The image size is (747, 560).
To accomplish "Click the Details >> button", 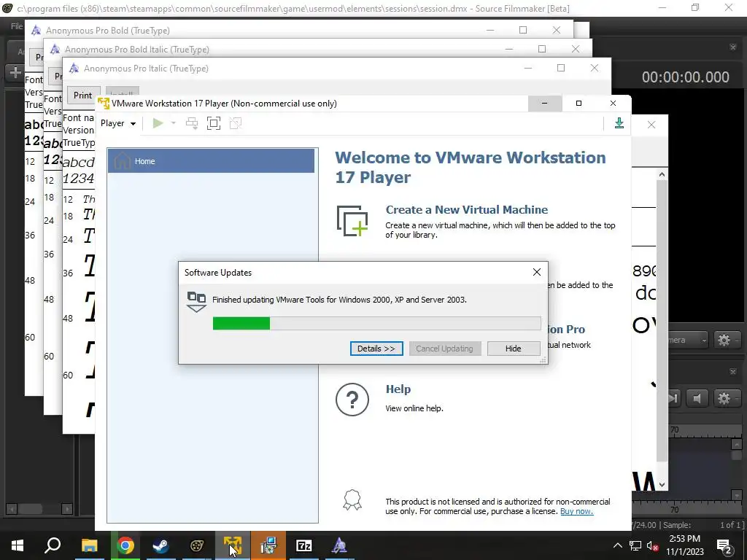I will 376,349.
